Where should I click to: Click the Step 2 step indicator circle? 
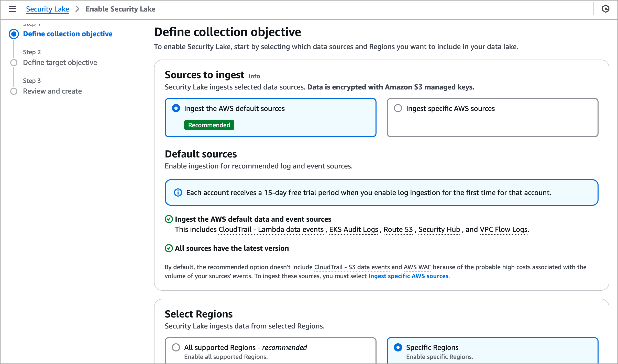pos(14,63)
